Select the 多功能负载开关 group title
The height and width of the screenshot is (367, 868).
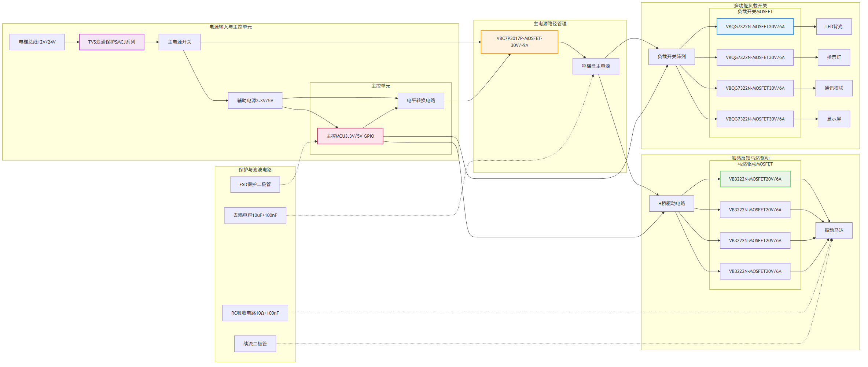[750, 5]
